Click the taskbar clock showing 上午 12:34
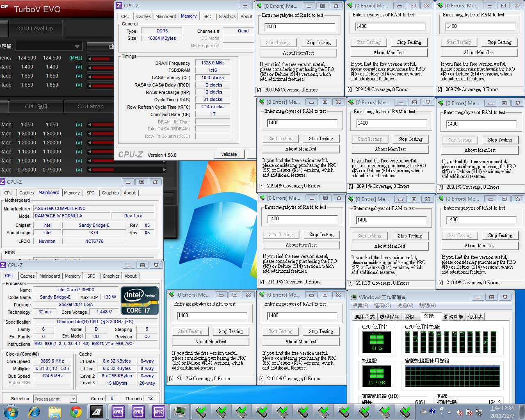The image size is (525, 420). point(502,412)
